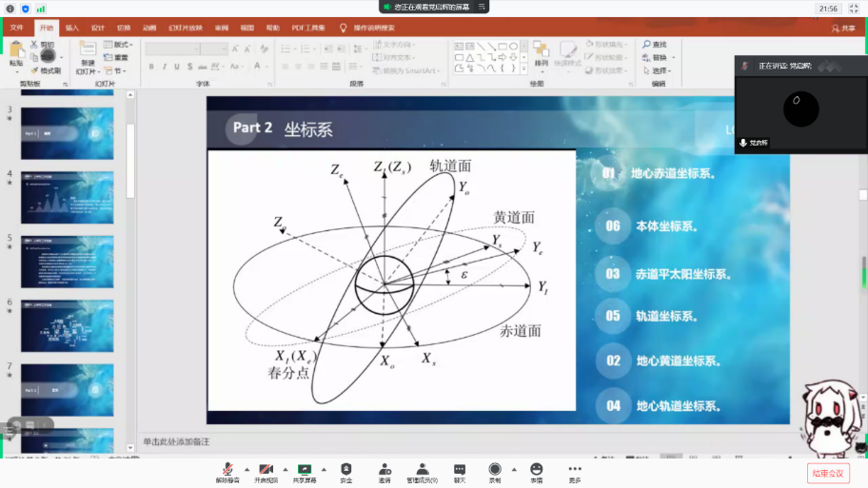Open the 表情 emoji reactions icon
The width and height of the screenshot is (868, 488).
537,469
